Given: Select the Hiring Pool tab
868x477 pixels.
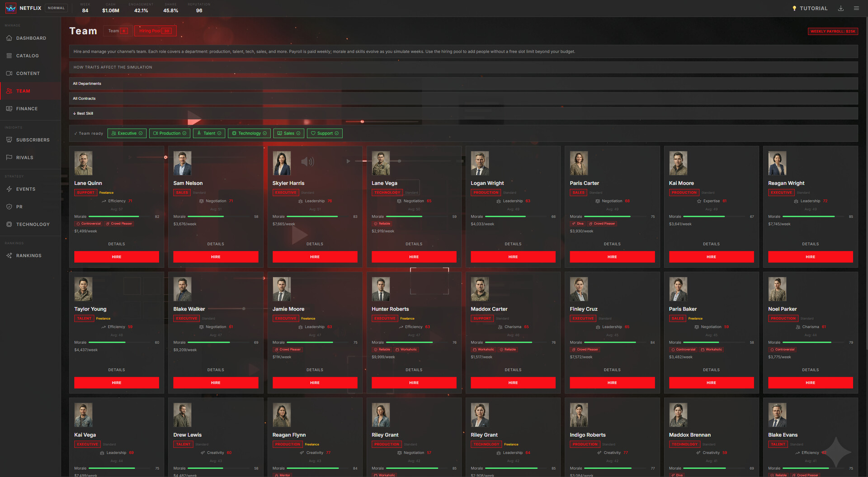Looking at the screenshot, I should (x=155, y=31).
